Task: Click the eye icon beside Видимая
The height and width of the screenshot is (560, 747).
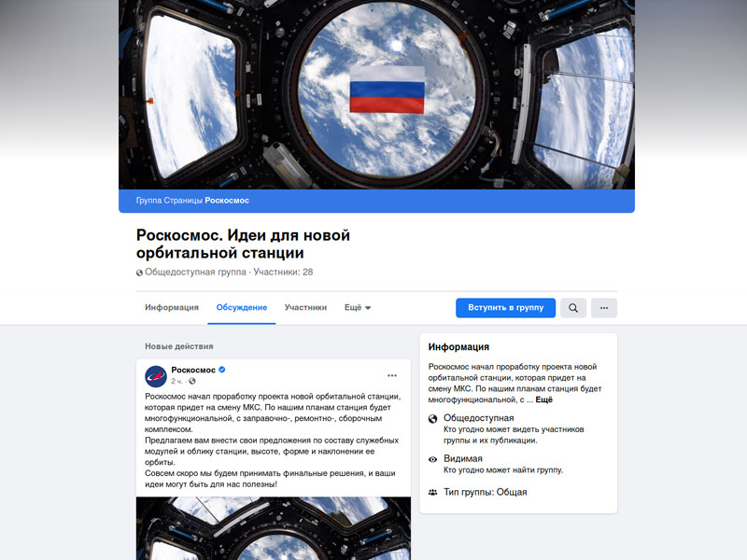Action: click(x=432, y=459)
